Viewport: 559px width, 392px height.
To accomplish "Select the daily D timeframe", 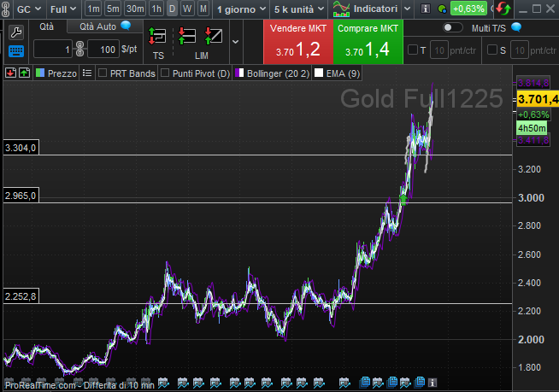I will click(172, 9).
